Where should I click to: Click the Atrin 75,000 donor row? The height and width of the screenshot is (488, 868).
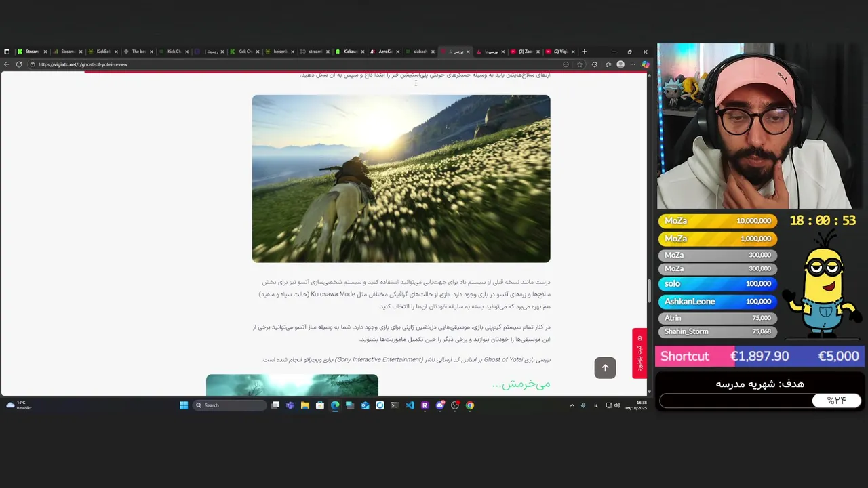coord(717,318)
